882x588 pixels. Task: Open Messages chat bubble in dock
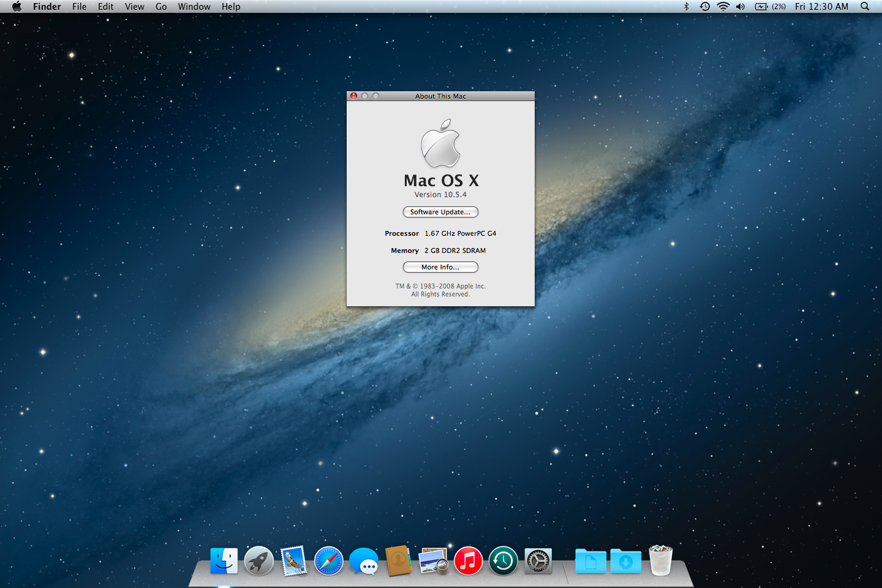pos(364,561)
